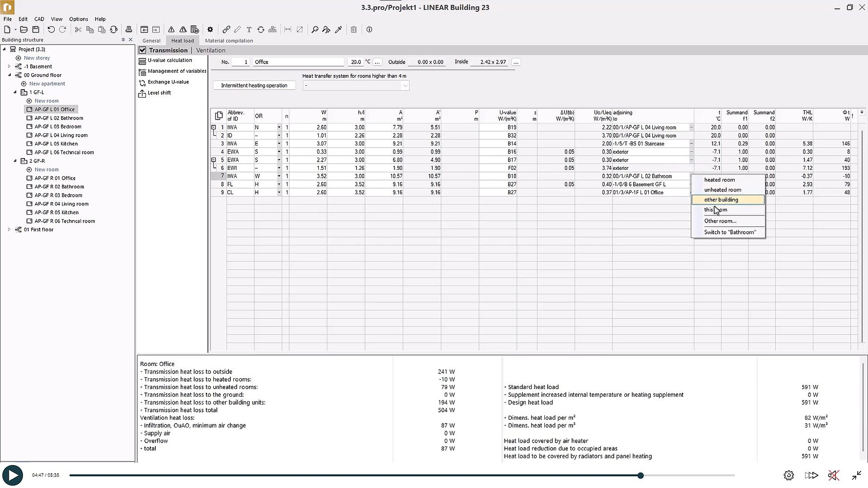
Task: Exit fullscreen mode in video player
Action: coord(856,475)
